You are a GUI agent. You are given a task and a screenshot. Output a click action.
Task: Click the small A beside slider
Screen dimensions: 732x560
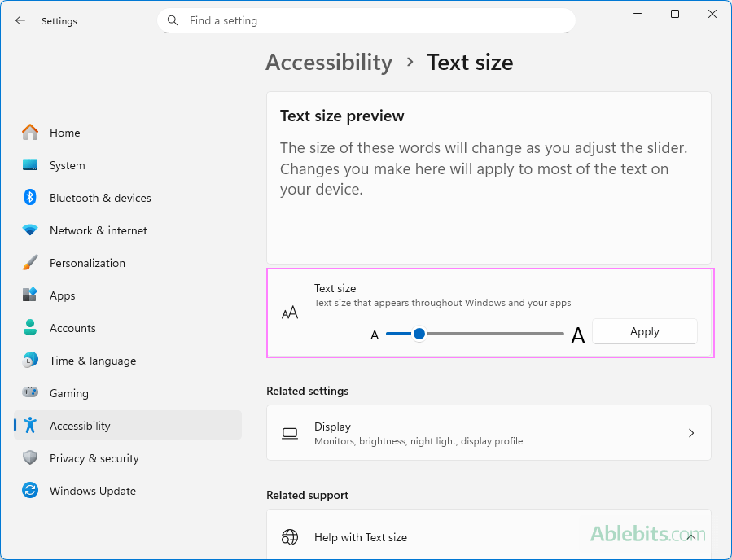(375, 335)
